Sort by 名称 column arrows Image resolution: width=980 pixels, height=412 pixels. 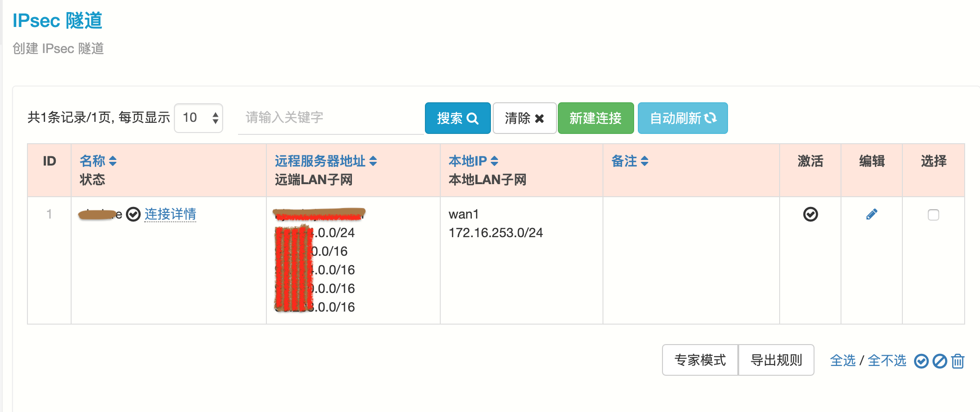pyautogui.click(x=113, y=161)
